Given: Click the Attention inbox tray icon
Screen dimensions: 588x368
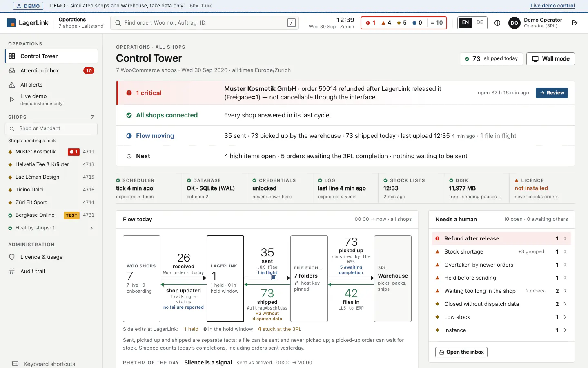Looking at the screenshot, I should click(x=12, y=70).
